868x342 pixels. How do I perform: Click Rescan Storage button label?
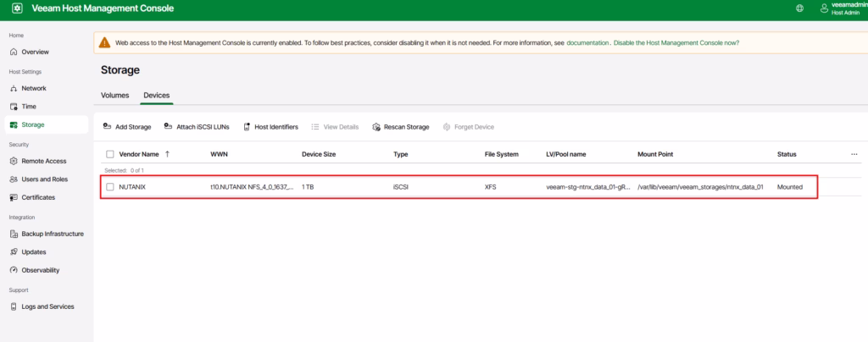(x=406, y=127)
